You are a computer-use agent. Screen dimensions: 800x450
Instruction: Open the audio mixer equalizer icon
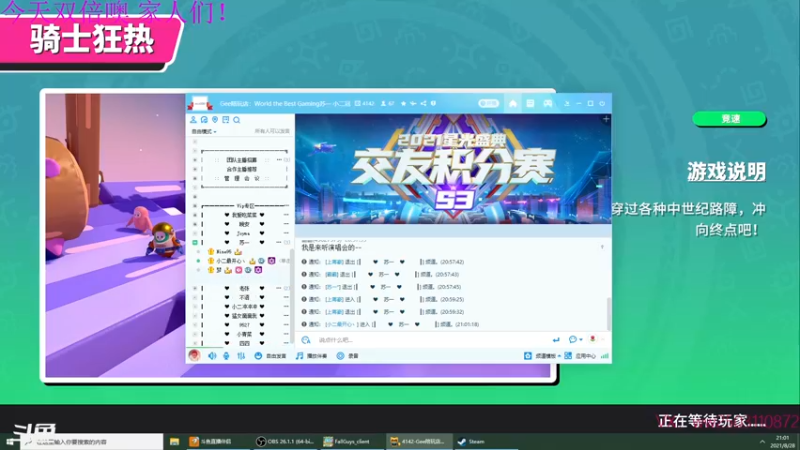point(241,356)
